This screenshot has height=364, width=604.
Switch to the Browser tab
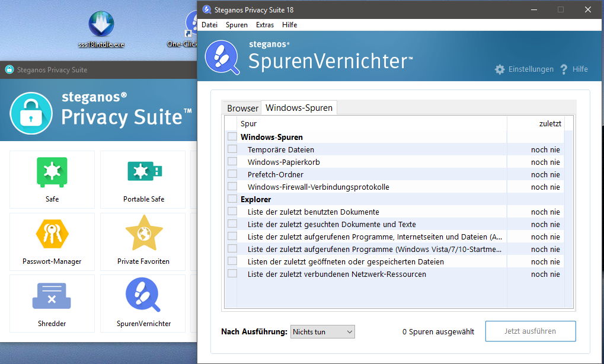point(242,108)
